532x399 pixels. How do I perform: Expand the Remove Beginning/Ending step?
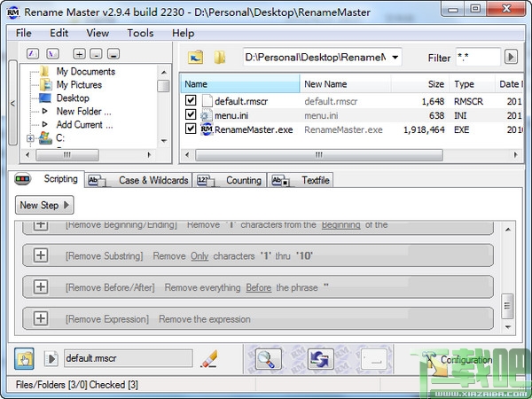click(x=41, y=225)
